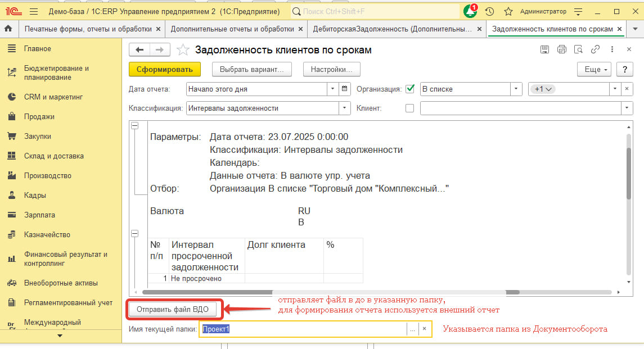The height and width of the screenshot is (349, 644).
Task: Go to the home page icon
Action: (8, 29)
